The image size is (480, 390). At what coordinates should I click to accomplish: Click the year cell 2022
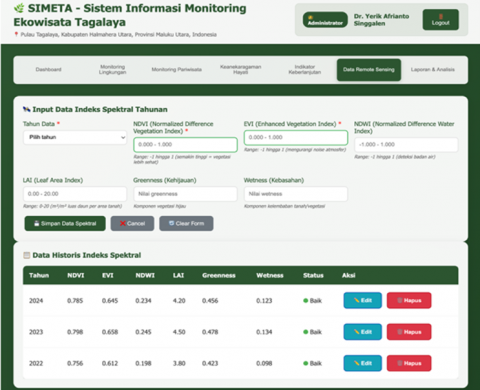point(36,363)
